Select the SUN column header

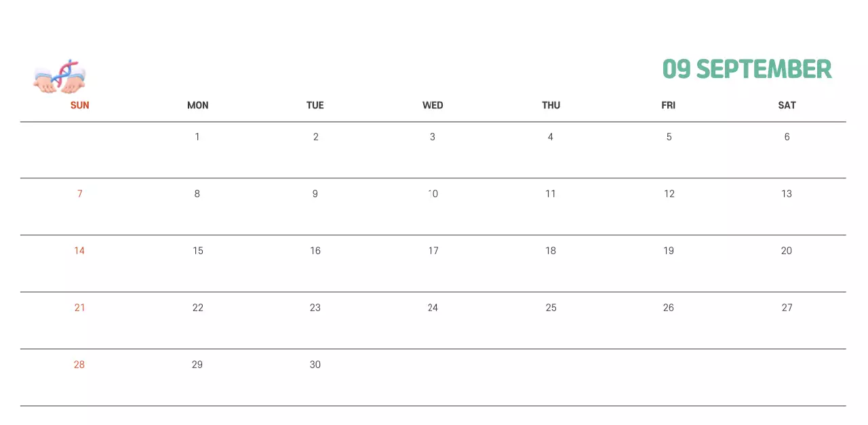(79, 105)
